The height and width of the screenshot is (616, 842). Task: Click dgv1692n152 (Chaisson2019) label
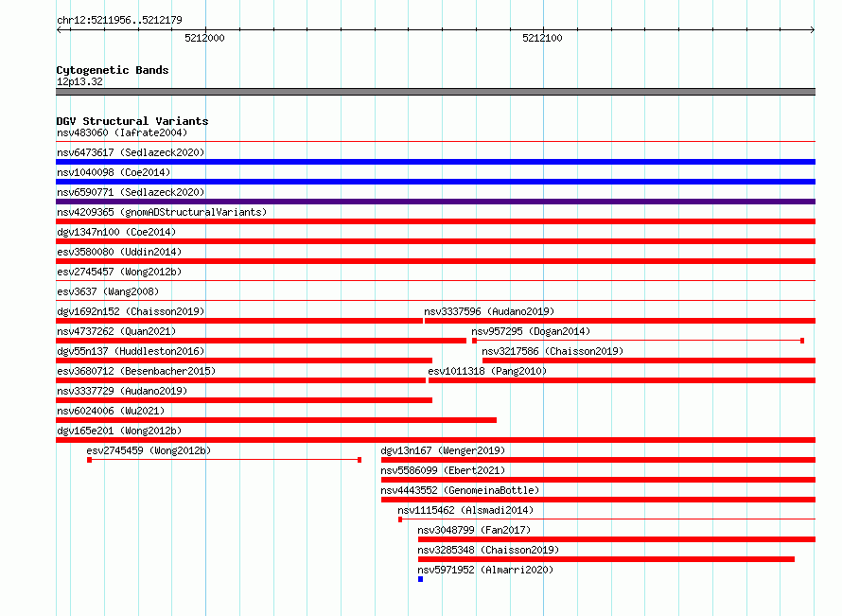tap(131, 311)
